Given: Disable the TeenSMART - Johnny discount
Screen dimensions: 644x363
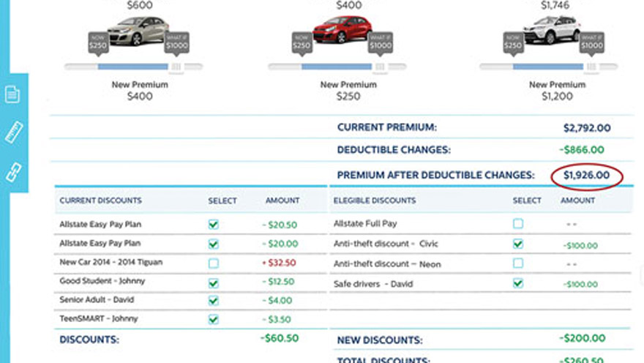Looking at the screenshot, I should 213,319.
